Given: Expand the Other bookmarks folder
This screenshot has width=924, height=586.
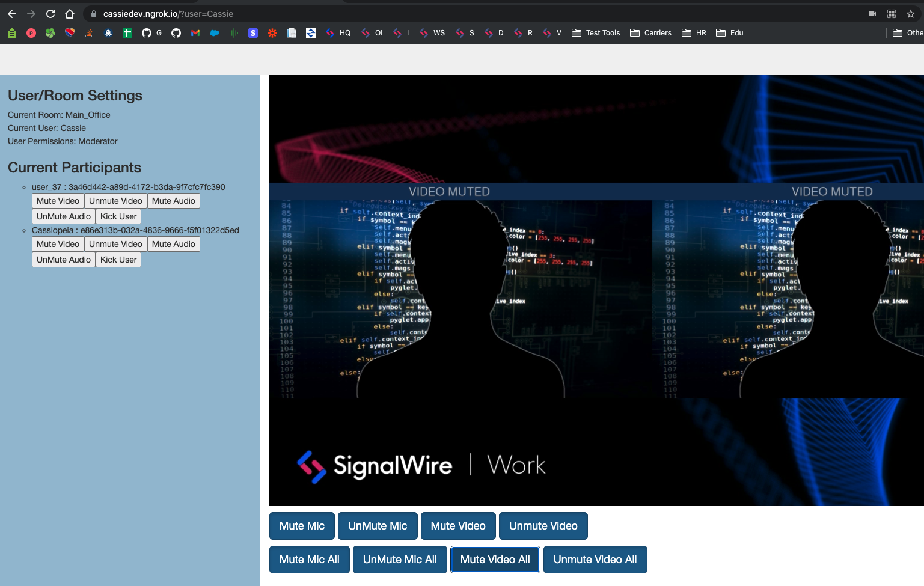Looking at the screenshot, I should pos(908,33).
